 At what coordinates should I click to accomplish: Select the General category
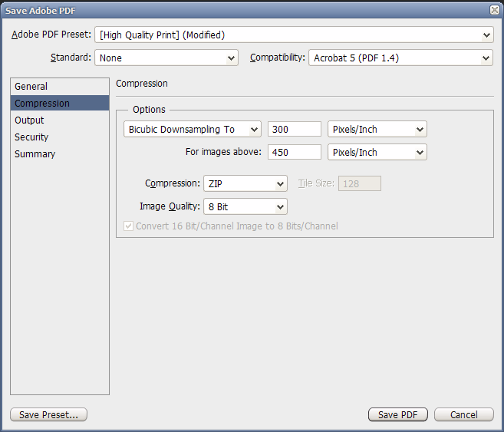coord(60,87)
